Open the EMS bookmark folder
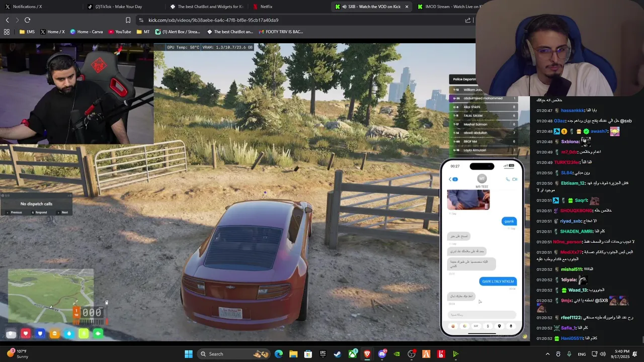 click(27, 32)
